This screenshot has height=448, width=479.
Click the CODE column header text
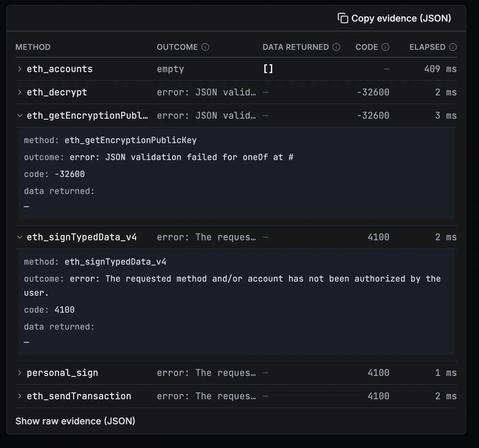(x=367, y=47)
